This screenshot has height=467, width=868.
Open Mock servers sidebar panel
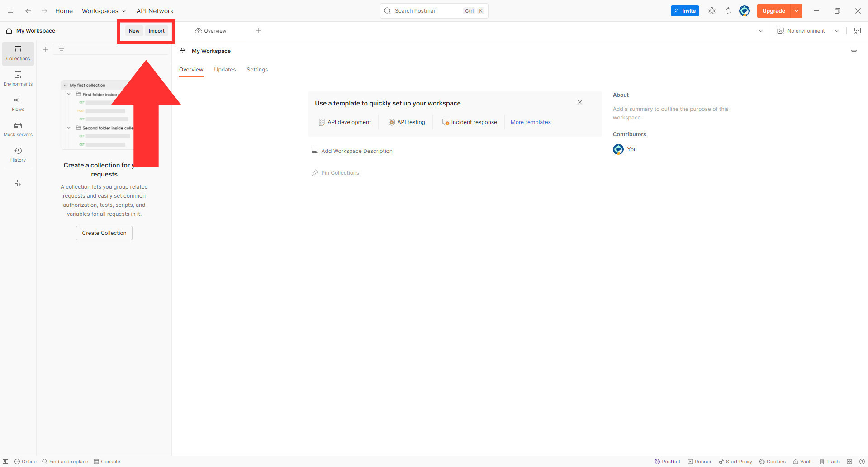tap(18, 129)
